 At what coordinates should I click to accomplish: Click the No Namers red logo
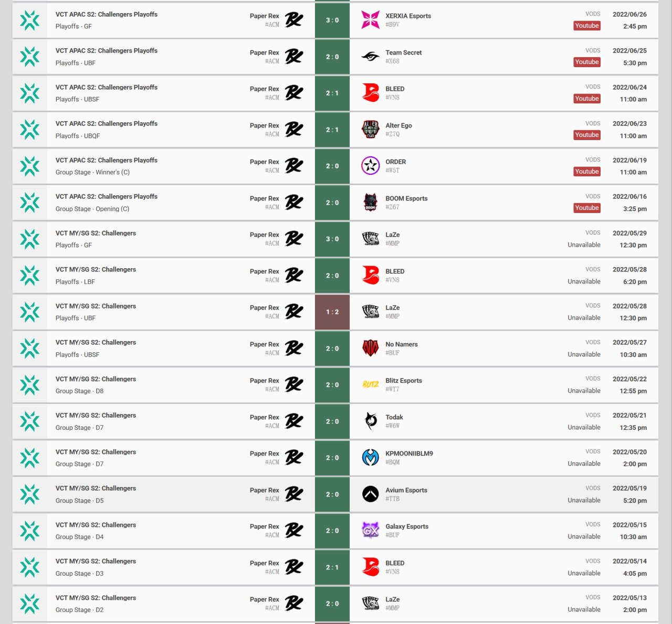tap(370, 348)
